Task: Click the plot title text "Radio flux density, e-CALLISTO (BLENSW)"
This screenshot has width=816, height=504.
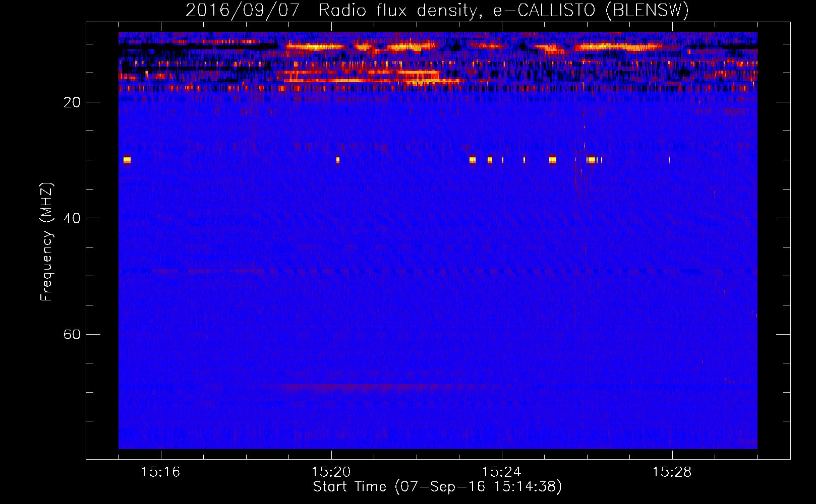Action: (x=503, y=10)
